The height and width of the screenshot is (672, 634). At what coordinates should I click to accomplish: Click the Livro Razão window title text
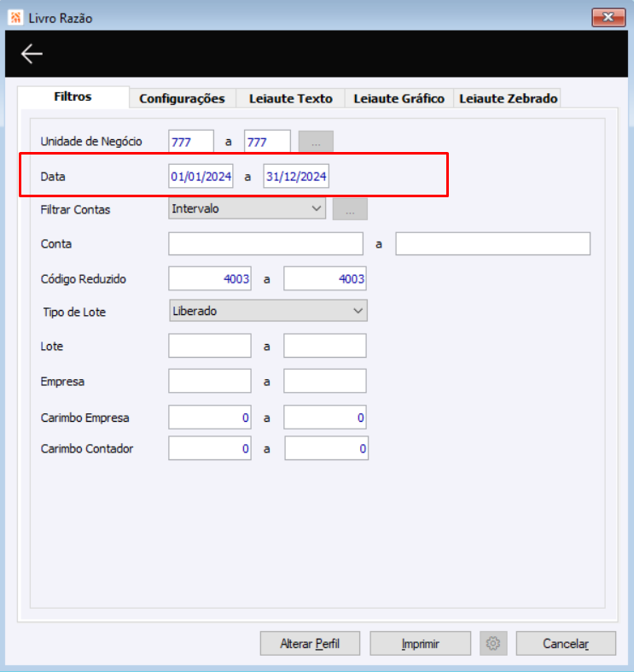click(x=61, y=19)
